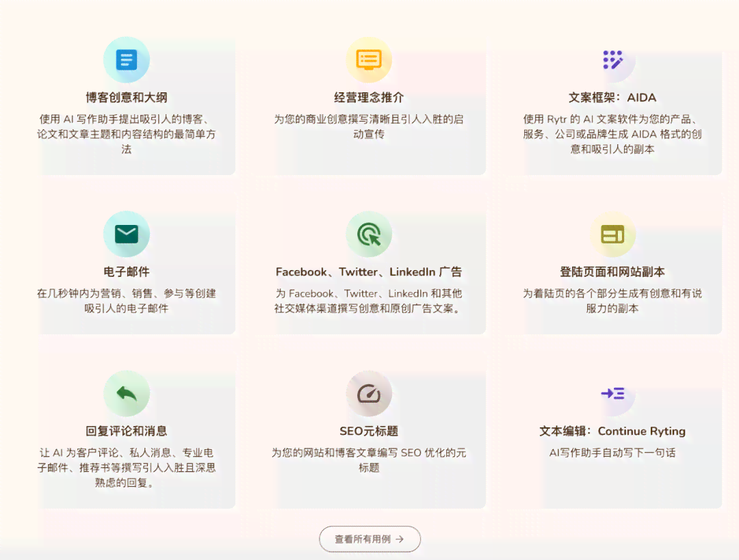Click the arrow in 查看所有用例 button
The height and width of the screenshot is (560, 739).
[x=400, y=539]
